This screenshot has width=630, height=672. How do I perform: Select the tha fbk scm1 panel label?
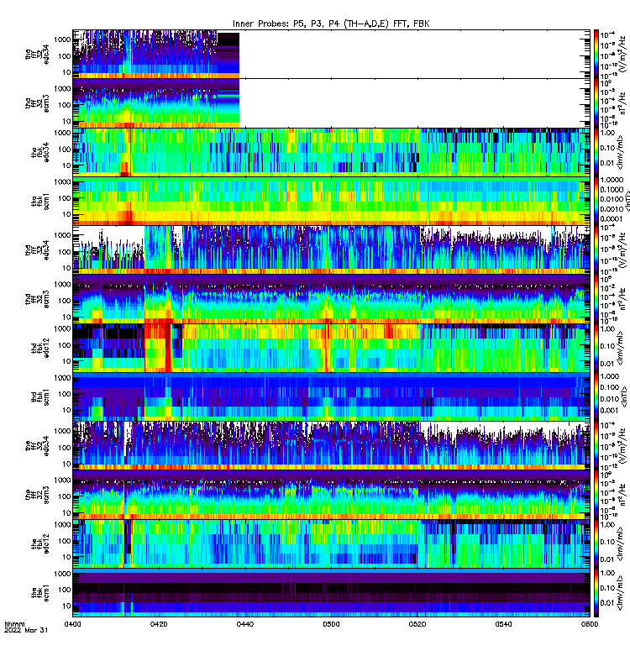pyautogui.click(x=40, y=202)
